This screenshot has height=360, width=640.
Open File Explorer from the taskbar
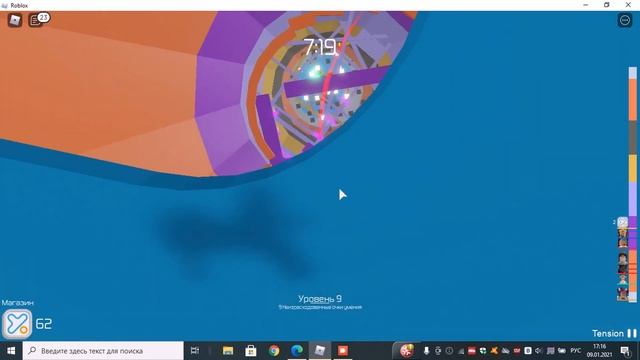click(228, 351)
